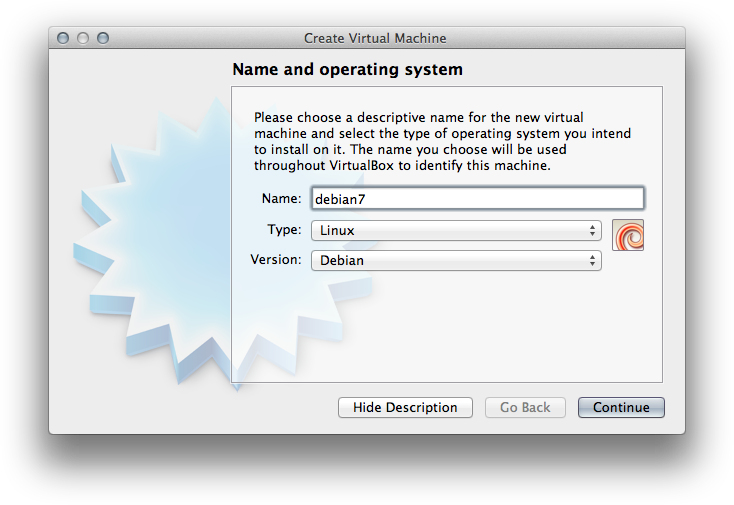This screenshot has width=734, height=505.
Task: Click the description paragraph starting 'Please choose'
Action: (x=442, y=141)
